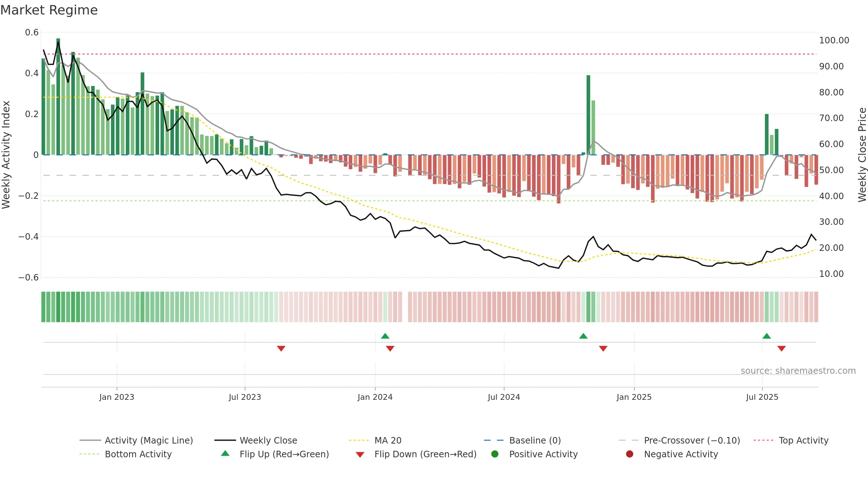The height and width of the screenshot is (488, 868).
Task: Click the Weekly Close legend entry
Action: point(256,440)
